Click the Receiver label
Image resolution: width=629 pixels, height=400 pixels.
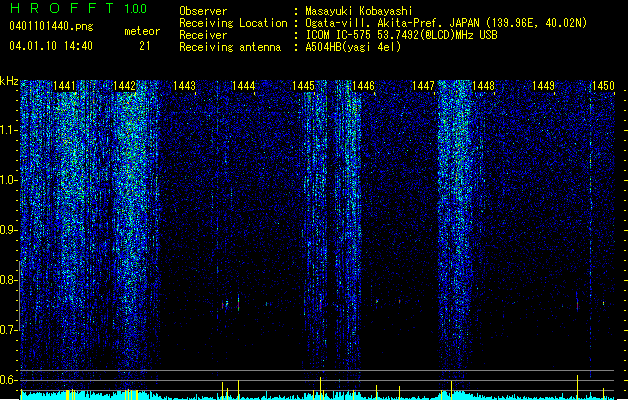[x=203, y=35]
